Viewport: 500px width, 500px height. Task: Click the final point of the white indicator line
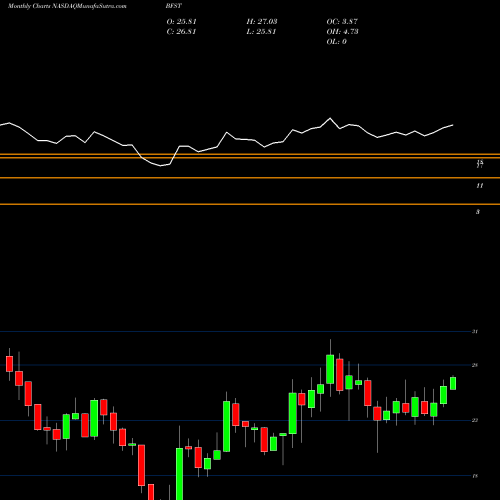coord(453,125)
